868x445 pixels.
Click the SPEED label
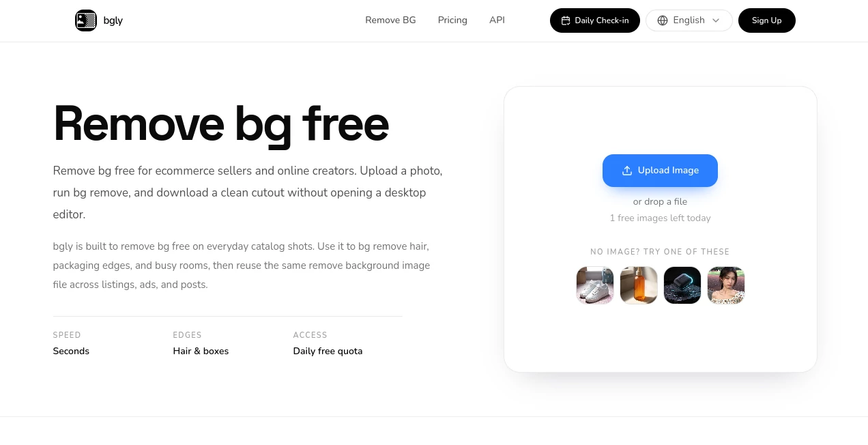click(x=67, y=335)
